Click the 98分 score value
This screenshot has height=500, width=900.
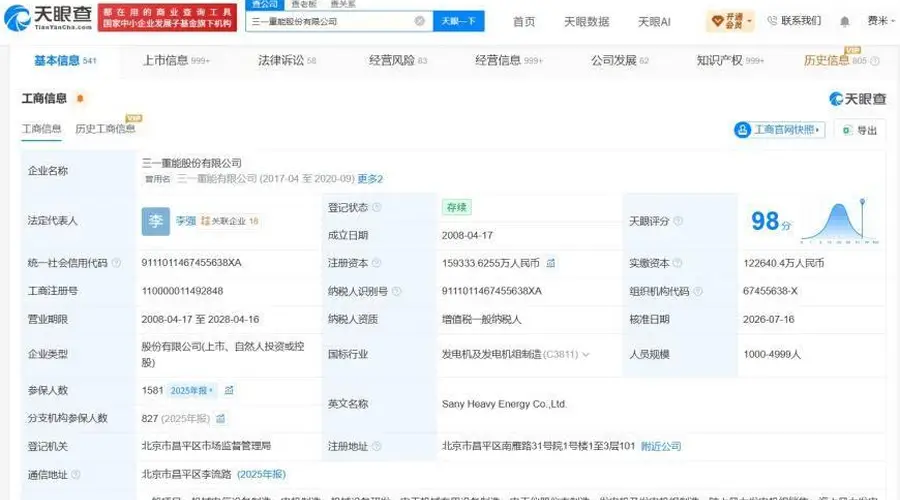pos(770,221)
